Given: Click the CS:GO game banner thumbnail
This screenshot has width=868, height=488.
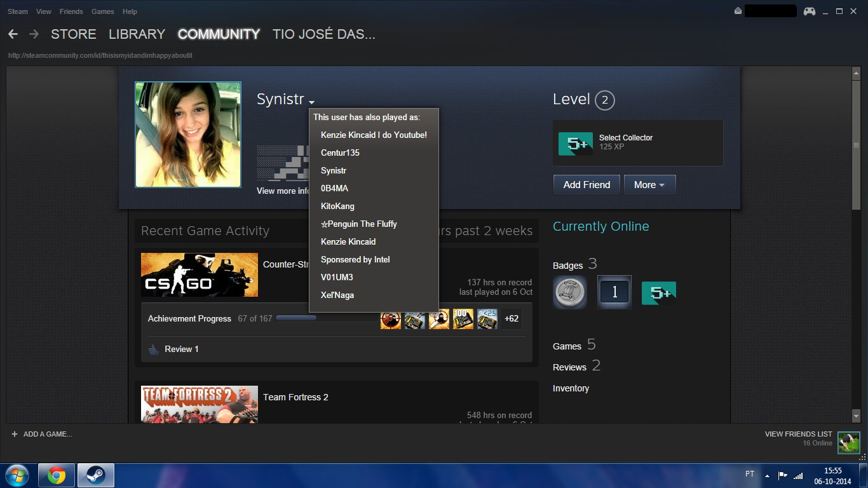Looking at the screenshot, I should coord(200,275).
